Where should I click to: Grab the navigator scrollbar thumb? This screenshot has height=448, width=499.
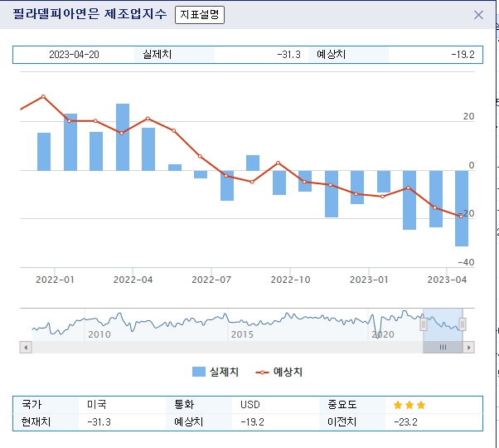(443, 347)
